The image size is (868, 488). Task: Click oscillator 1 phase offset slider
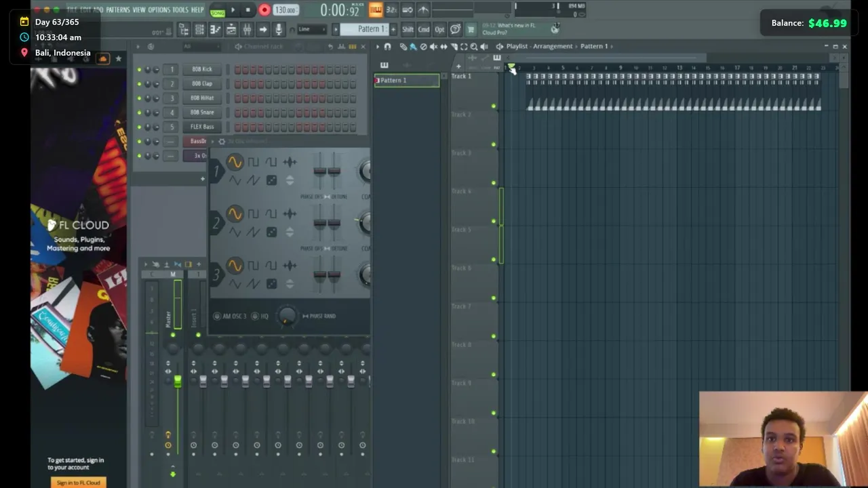click(319, 171)
